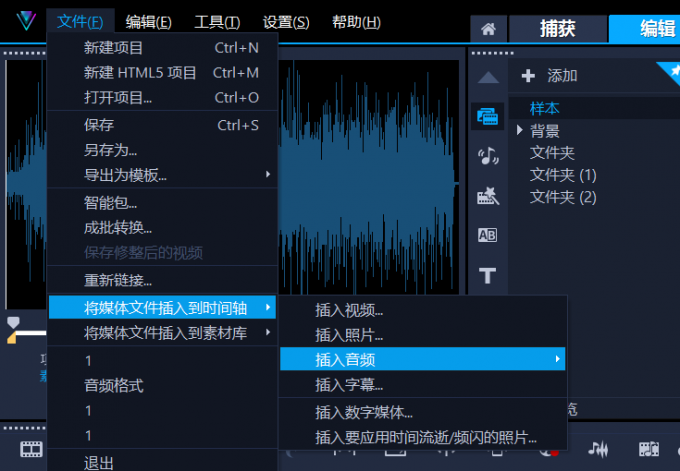
Task: Open recent project 音频格式
Action: (162, 386)
